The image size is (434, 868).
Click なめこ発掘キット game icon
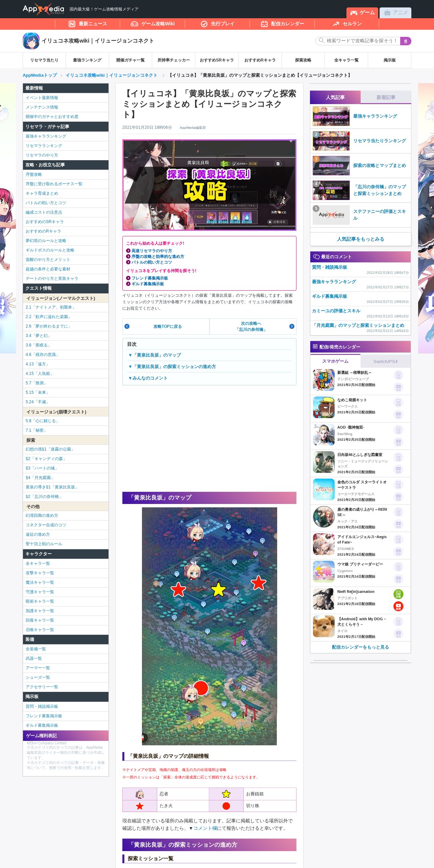pos(323,407)
